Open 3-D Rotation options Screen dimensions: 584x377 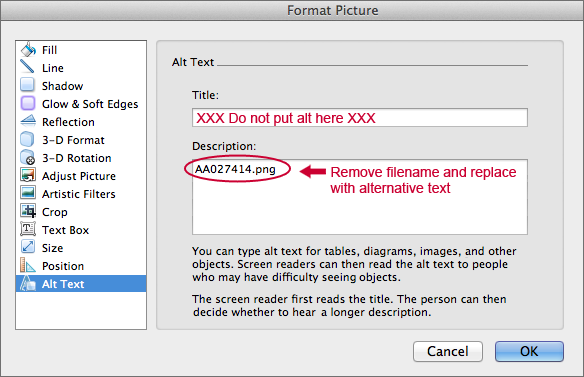coord(81,158)
